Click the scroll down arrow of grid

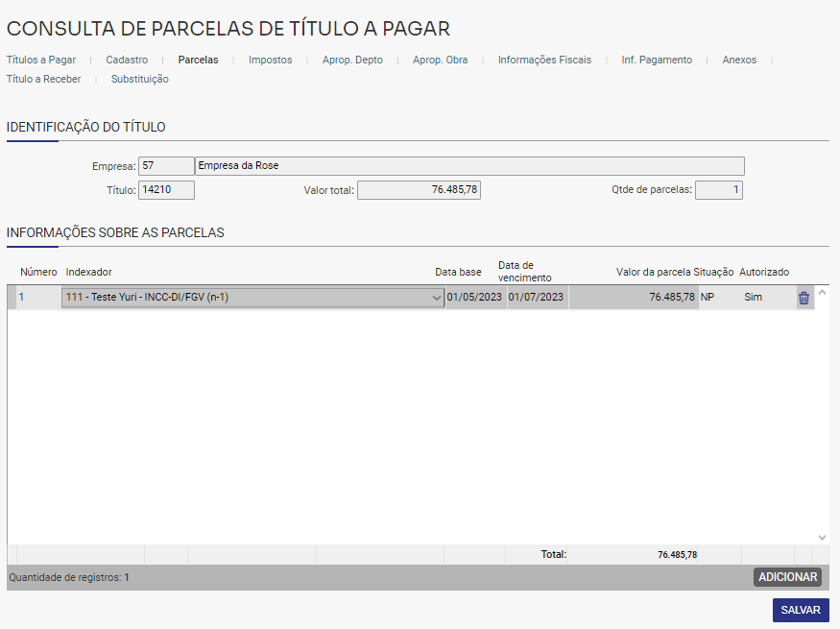(822, 538)
